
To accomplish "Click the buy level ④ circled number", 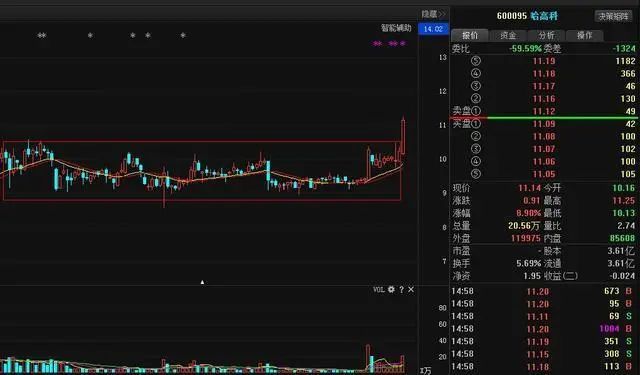I will pyautogui.click(x=476, y=162).
